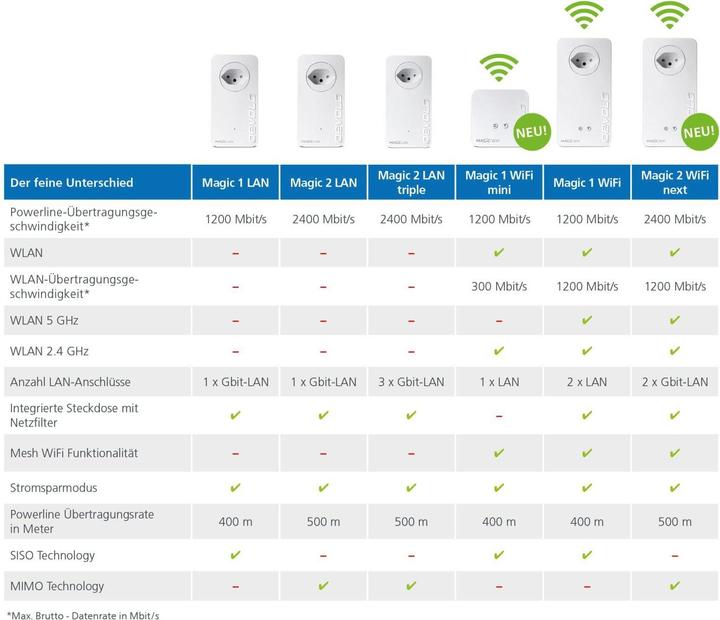The height and width of the screenshot is (620, 720).
Task: Click the Steckdose dash for Magic 1 WiFi mini
Action: (499, 417)
